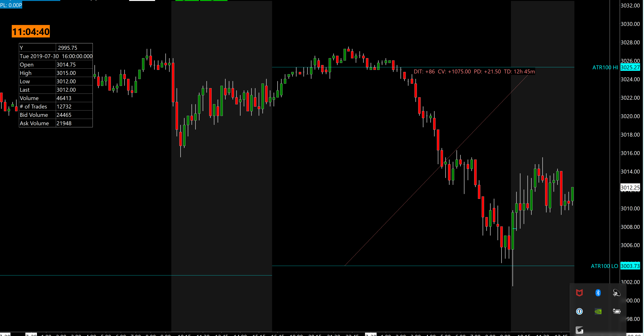Click the 3012.25 current price marker
The width and height of the screenshot is (644, 336).
tap(630, 187)
